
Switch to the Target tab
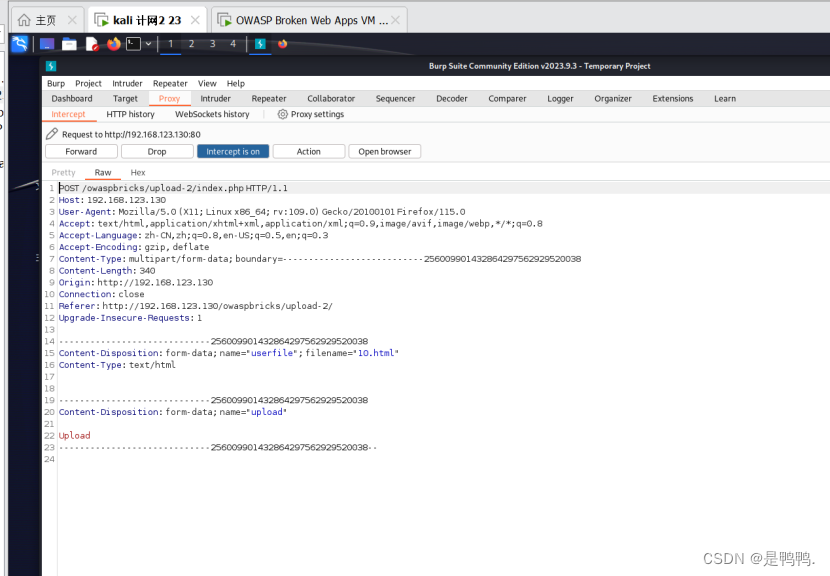point(125,98)
